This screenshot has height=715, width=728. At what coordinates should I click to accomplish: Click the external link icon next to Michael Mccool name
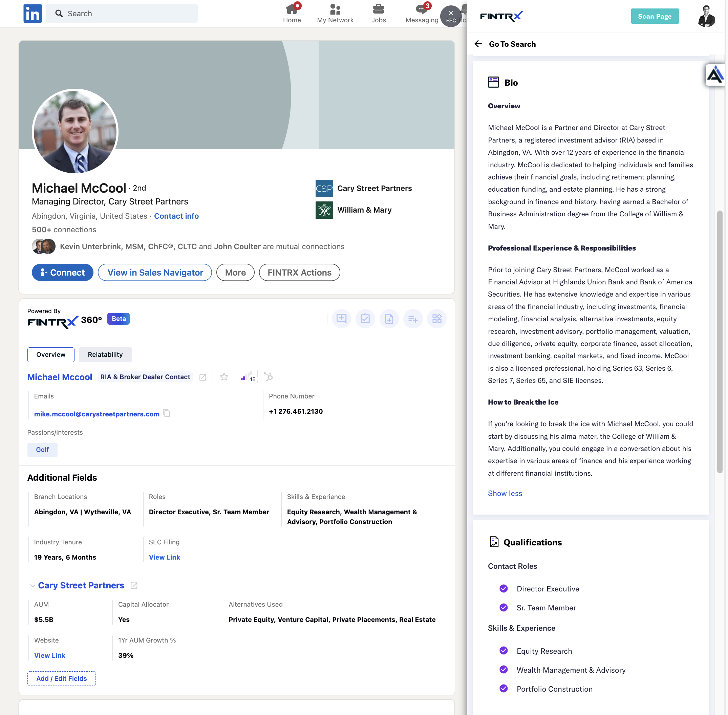[202, 377]
